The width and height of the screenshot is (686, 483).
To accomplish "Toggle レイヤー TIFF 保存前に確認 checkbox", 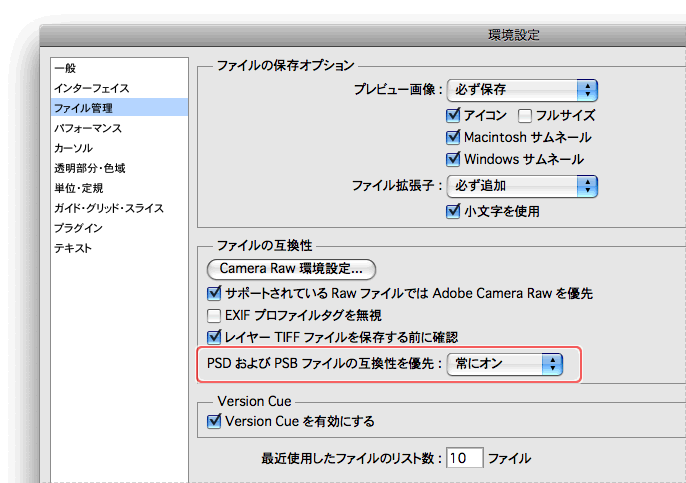I will pyautogui.click(x=214, y=337).
